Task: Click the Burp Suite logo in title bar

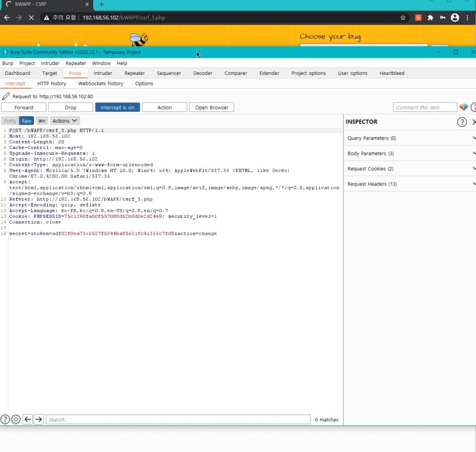Action: (x=5, y=52)
